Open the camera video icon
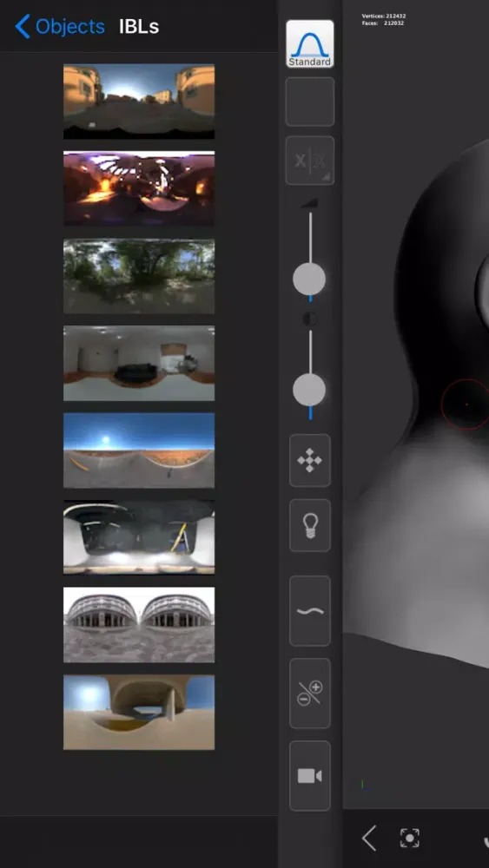 point(309,776)
